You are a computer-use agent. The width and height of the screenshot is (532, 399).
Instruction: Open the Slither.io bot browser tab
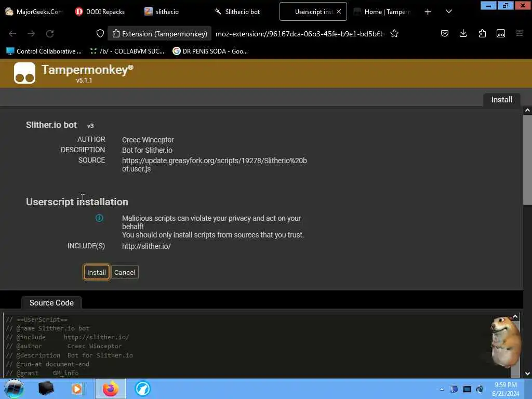click(237, 11)
